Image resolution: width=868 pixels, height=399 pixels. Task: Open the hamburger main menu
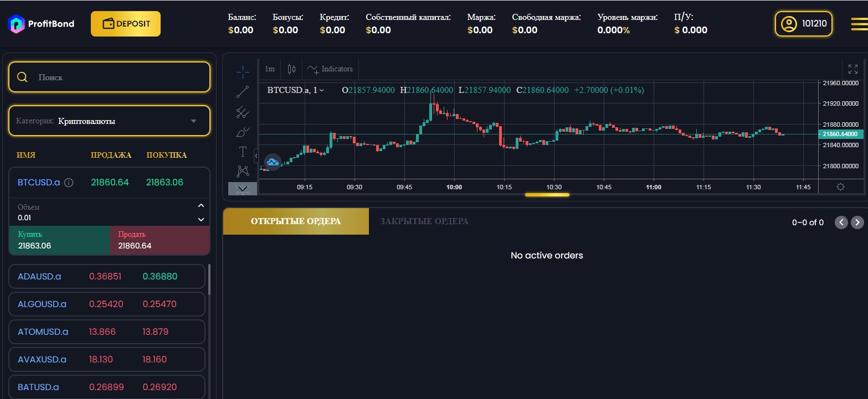point(859,24)
